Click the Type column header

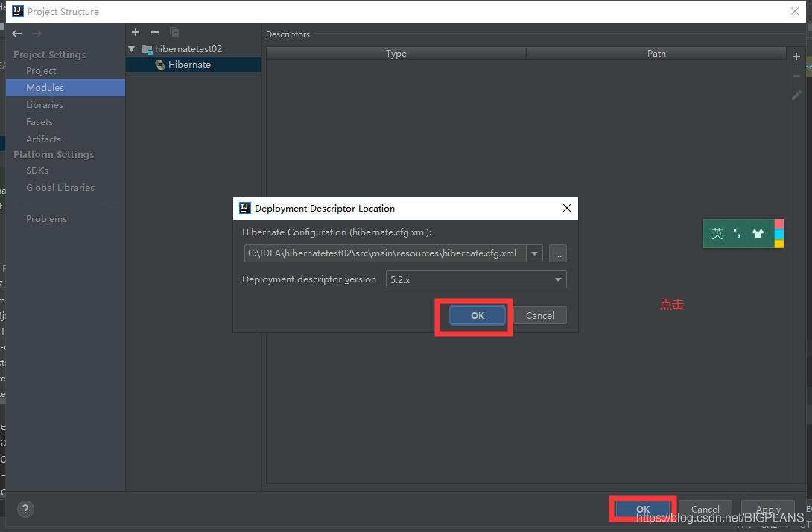pos(396,54)
